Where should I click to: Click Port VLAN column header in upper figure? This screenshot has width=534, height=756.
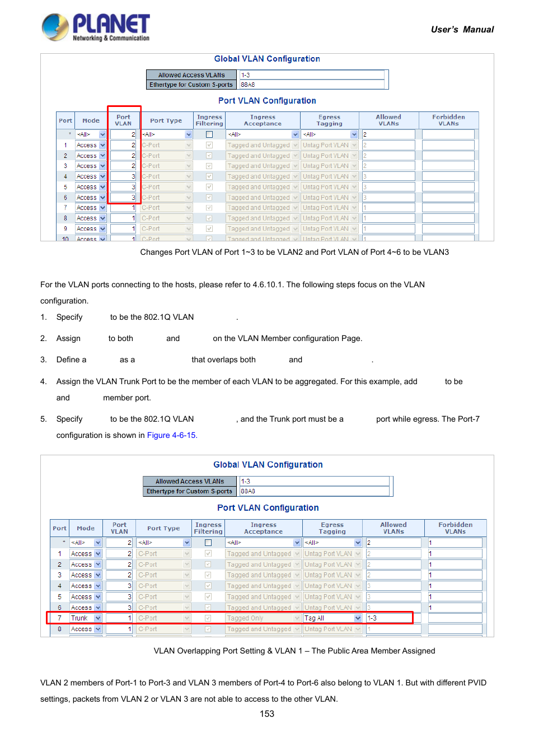coord(123,120)
